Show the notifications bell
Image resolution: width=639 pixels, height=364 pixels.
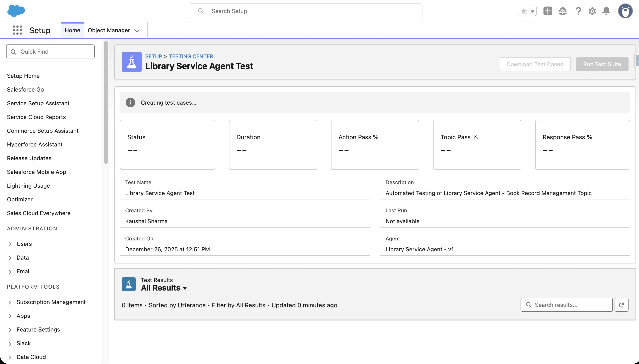tap(606, 11)
